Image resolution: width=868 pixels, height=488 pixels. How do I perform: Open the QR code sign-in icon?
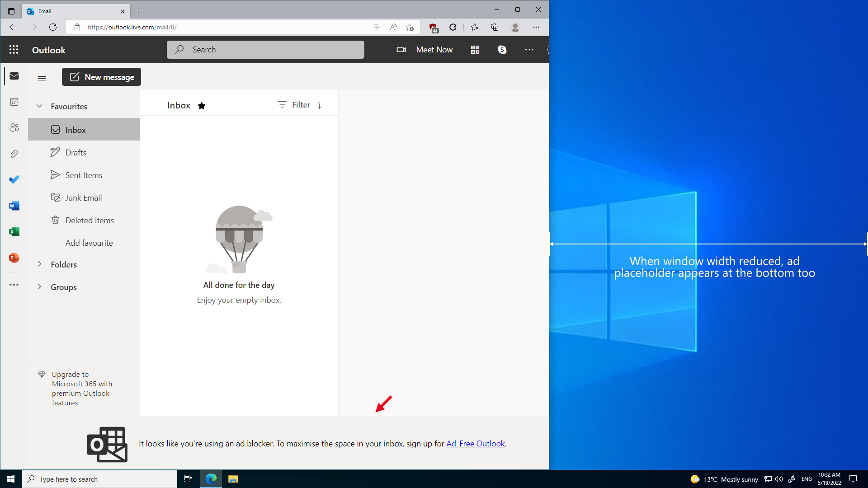[x=475, y=50]
